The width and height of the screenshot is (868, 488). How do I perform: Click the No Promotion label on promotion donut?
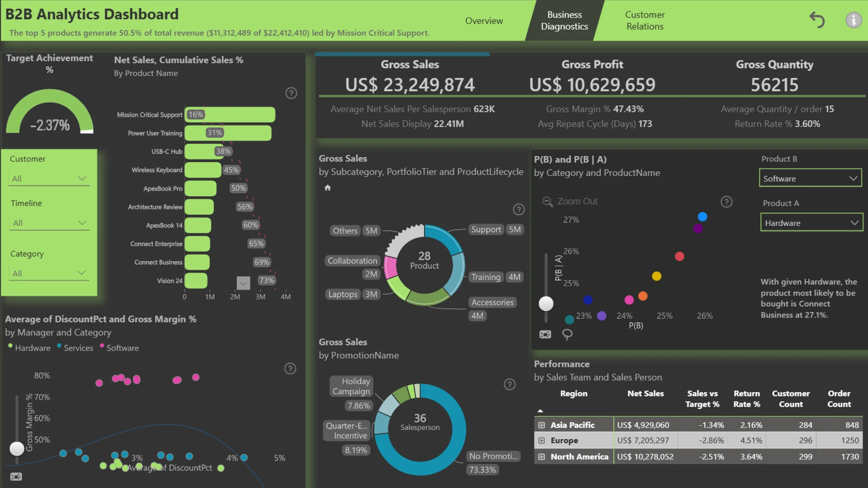[x=493, y=456]
